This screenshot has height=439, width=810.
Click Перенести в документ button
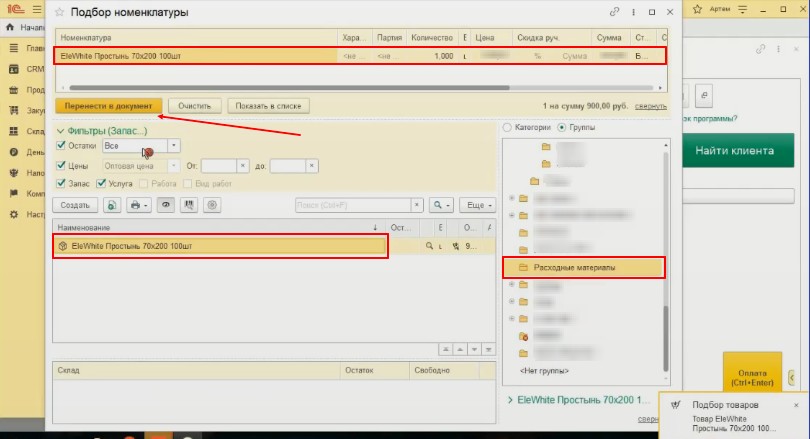[108, 106]
